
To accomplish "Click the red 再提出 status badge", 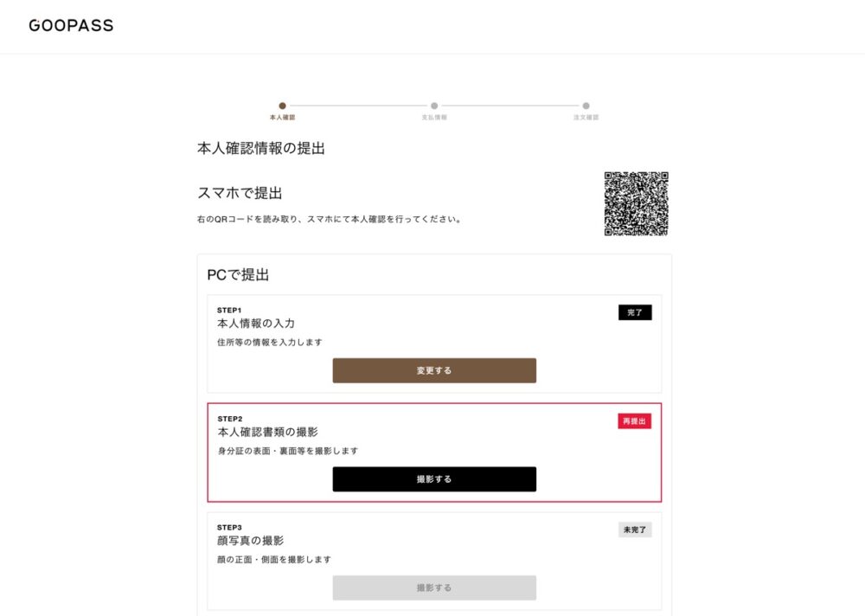I will tap(634, 421).
